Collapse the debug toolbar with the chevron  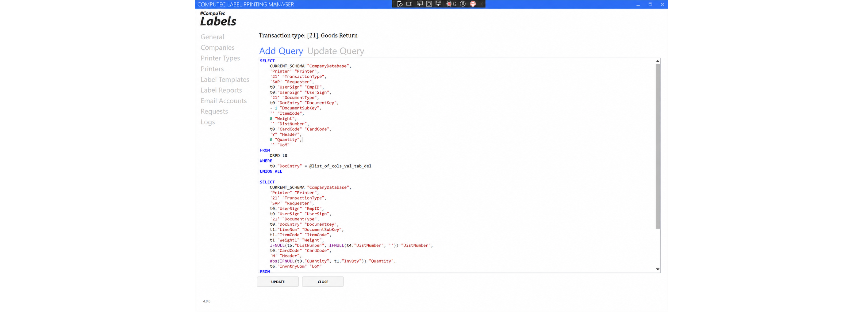coord(482,4)
